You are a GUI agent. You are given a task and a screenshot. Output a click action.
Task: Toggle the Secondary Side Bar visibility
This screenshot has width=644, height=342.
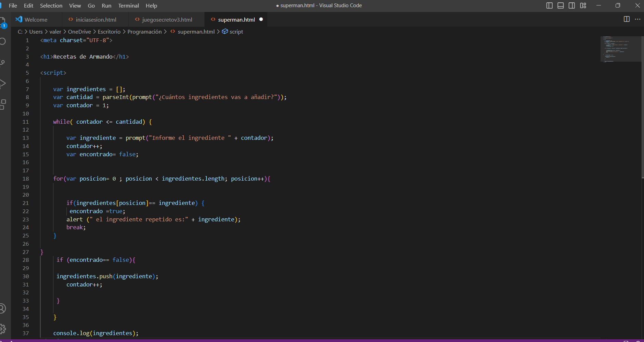(572, 5)
